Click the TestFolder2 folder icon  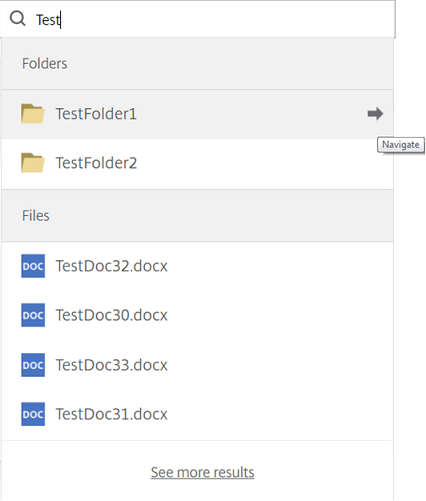[x=33, y=163]
